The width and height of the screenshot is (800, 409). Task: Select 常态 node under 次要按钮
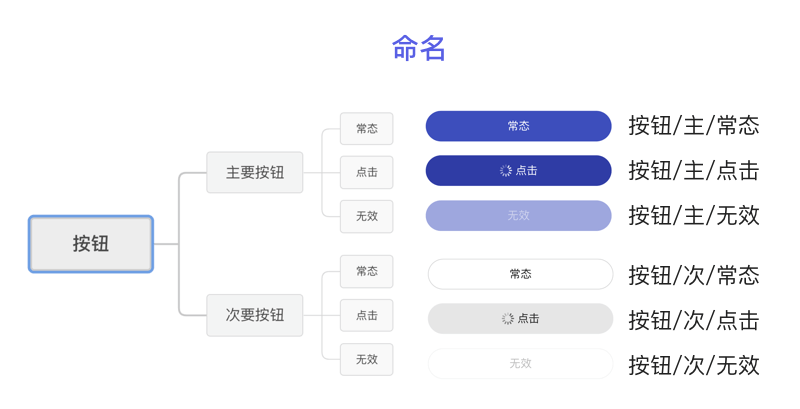tap(367, 271)
